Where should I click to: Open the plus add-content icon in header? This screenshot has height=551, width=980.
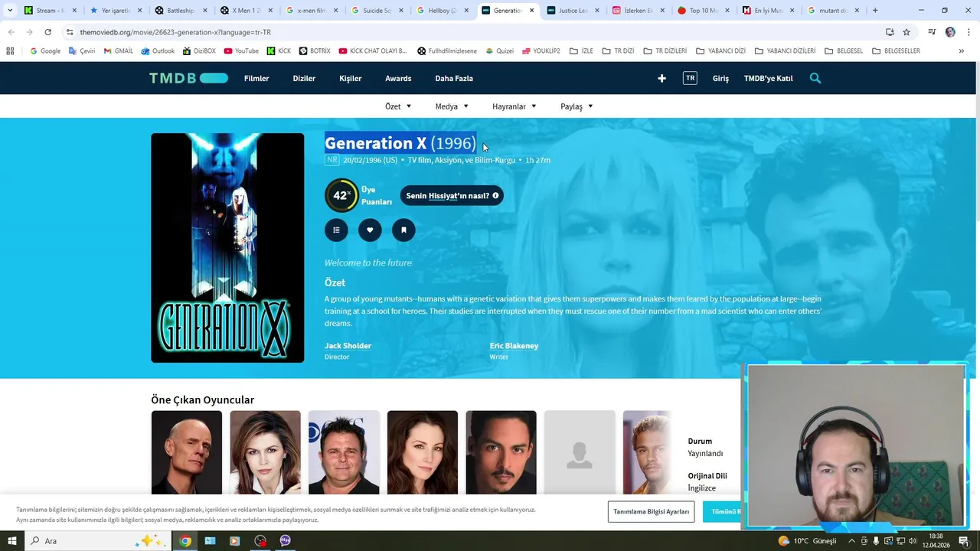662,78
